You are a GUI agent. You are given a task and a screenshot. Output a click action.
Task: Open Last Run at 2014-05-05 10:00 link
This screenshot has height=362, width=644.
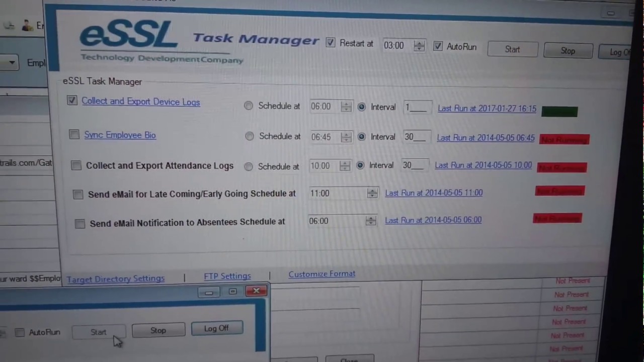484,165
